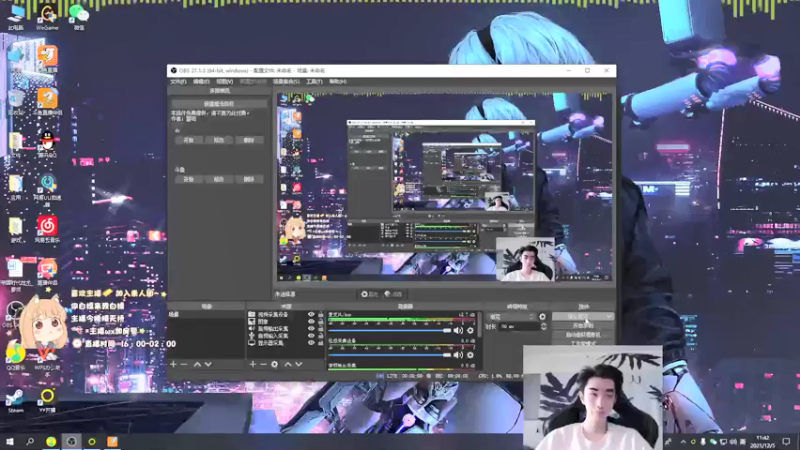Toggle visibility of 视频采集设备 source
800x450 pixels.
pyautogui.click(x=311, y=315)
